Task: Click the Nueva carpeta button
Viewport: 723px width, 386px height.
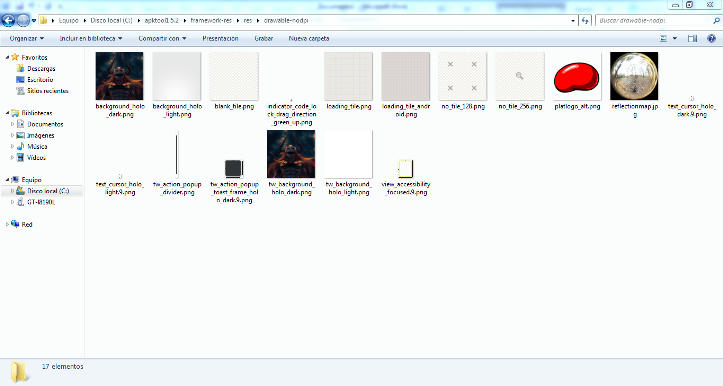Action: (309, 39)
